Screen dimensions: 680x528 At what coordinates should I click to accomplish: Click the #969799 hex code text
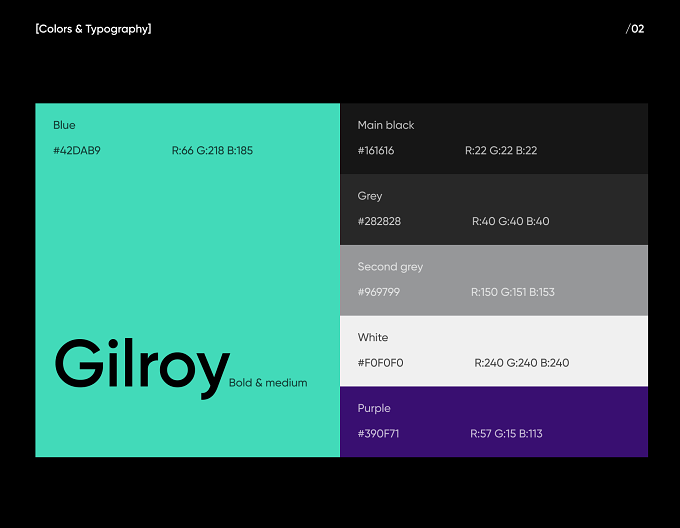[x=379, y=292]
